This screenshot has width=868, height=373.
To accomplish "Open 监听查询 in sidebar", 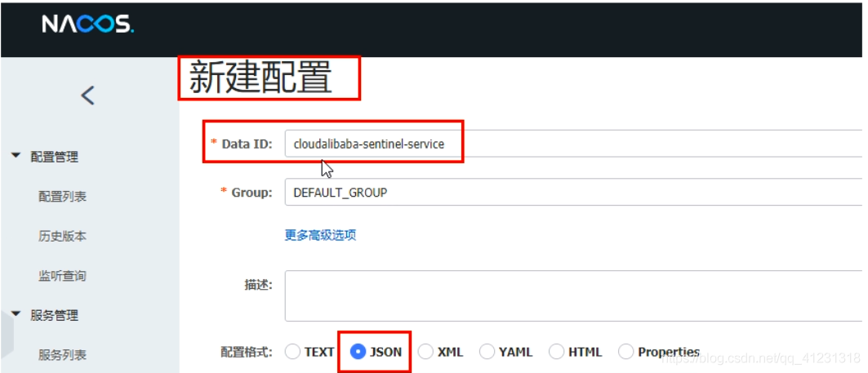I will coord(62,276).
